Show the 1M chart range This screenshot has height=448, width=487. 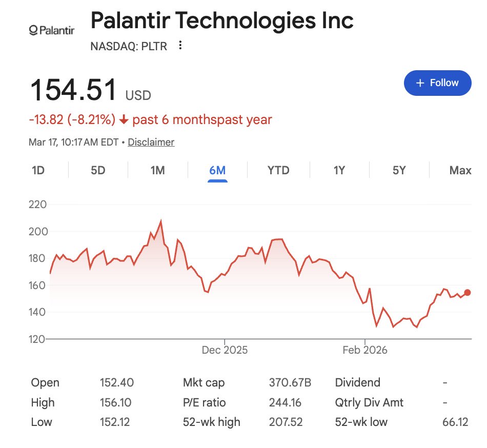(x=158, y=170)
